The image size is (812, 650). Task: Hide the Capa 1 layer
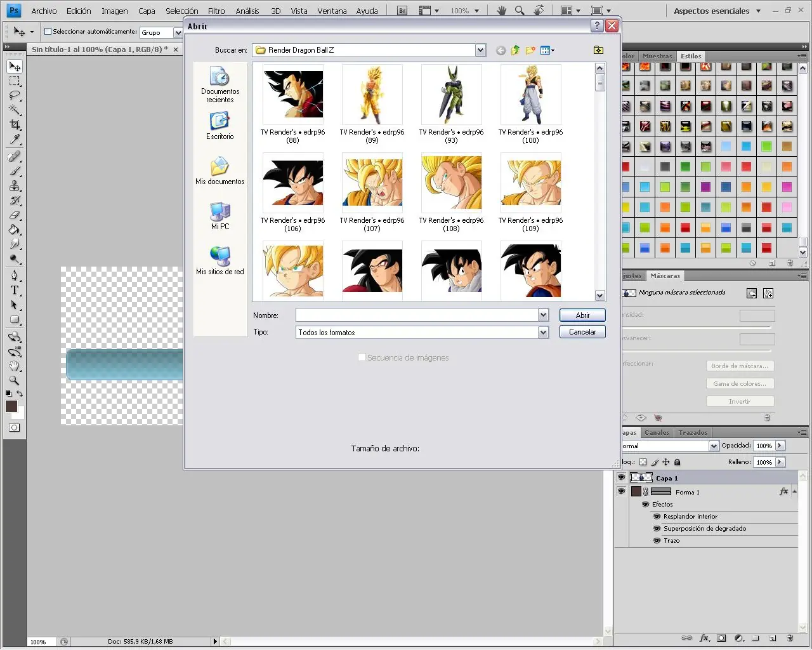(x=621, y=477)
